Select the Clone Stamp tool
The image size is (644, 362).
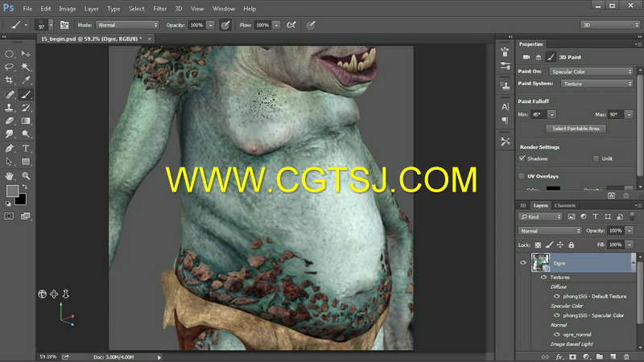(x=9, y=108)
